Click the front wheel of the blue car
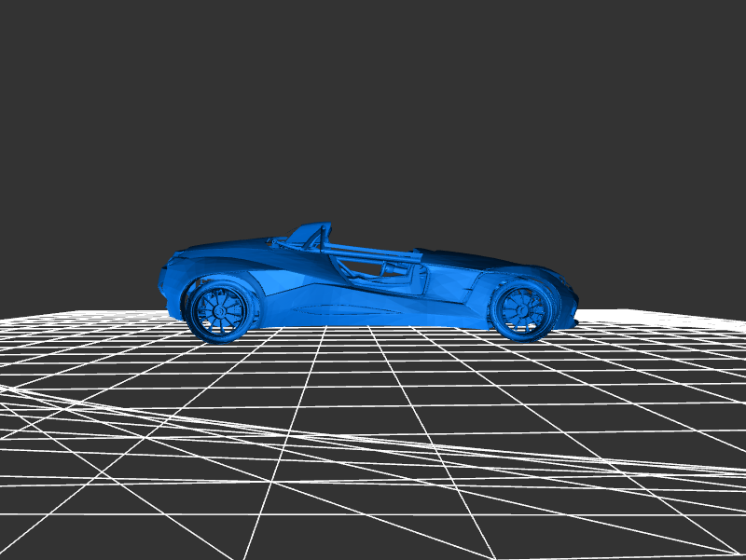 click(x=218, y=308)
